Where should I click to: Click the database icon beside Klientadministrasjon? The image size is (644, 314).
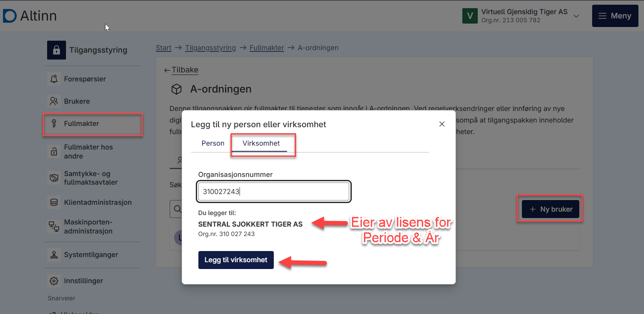54,202
